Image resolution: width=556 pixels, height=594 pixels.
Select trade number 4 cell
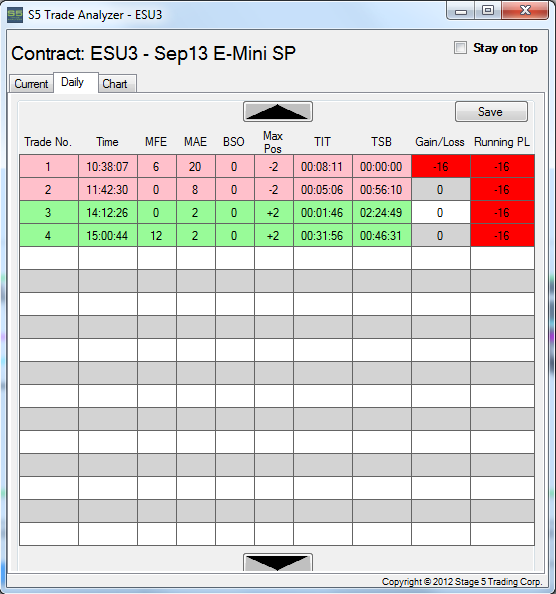[49, 236]
